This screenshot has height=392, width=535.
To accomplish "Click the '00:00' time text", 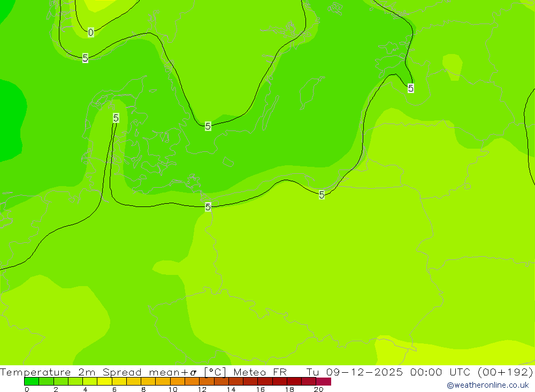I will click(x=426, y=372).
